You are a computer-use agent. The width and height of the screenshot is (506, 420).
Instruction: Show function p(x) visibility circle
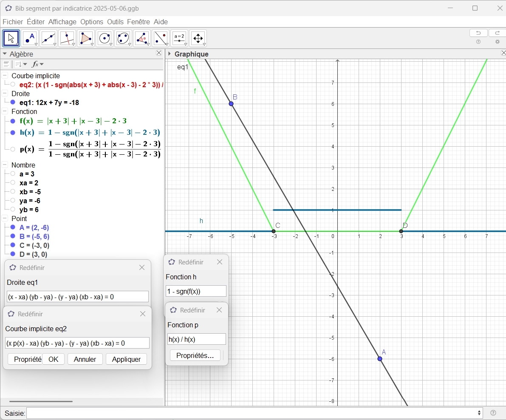tap(13, 149)
